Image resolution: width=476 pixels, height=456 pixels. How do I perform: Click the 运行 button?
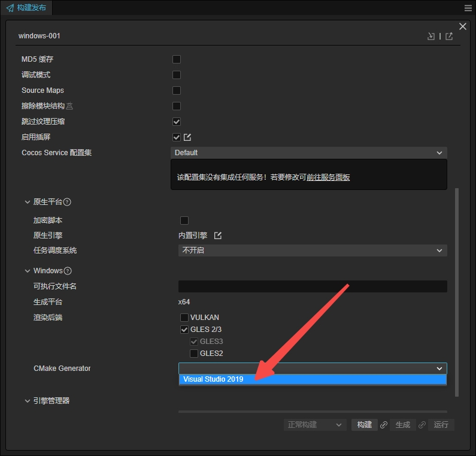[441, 425]
